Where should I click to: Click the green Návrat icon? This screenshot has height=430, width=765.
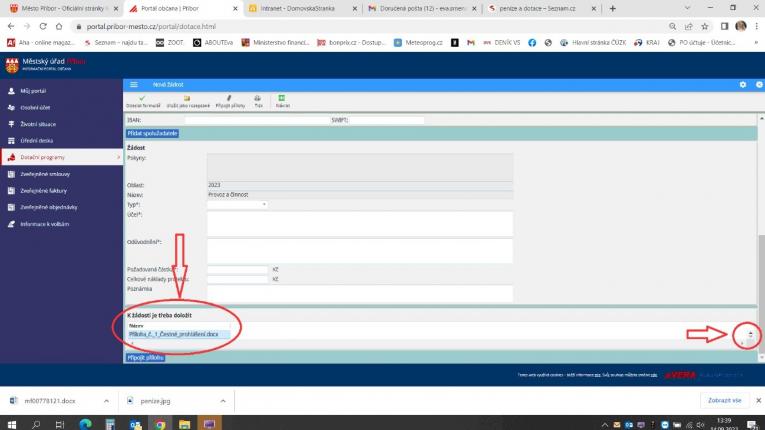tap(282, 98)
